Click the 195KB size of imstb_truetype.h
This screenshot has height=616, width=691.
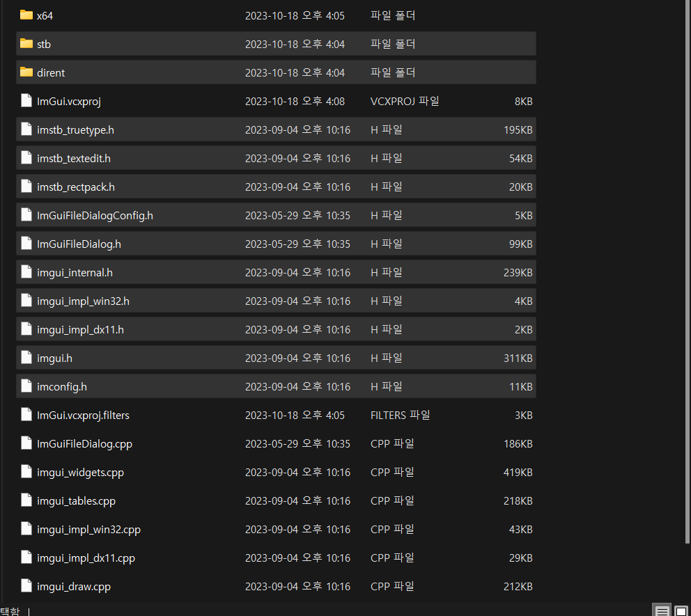(x=518, y=130)
